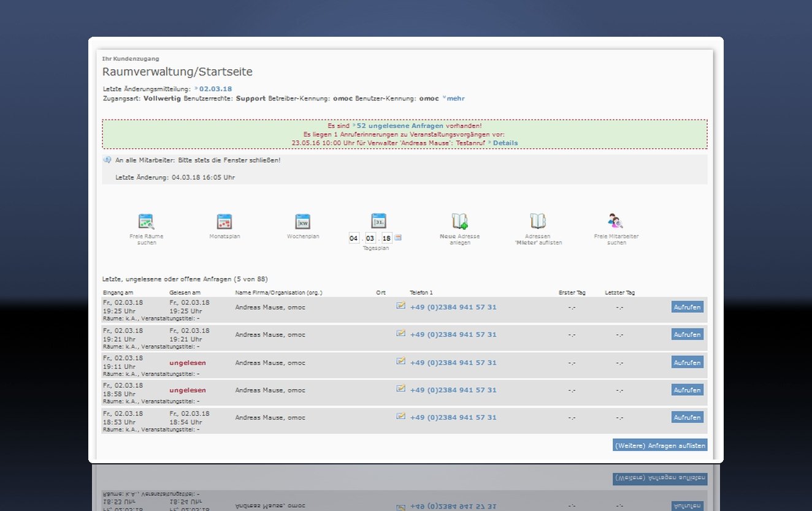Viewport: 812px width, 511px height.
Task: Click the 'Letzter Tag' column header
Action: click(619, 292)
